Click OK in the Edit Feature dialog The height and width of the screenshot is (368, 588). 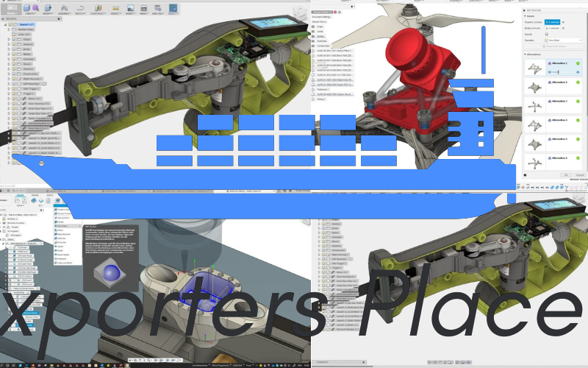[566, 175]
